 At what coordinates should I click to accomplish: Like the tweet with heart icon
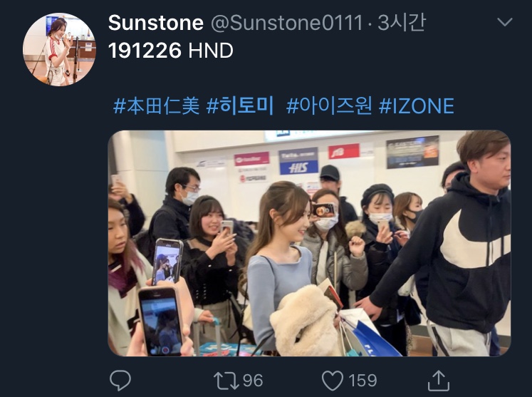point(332,381)
